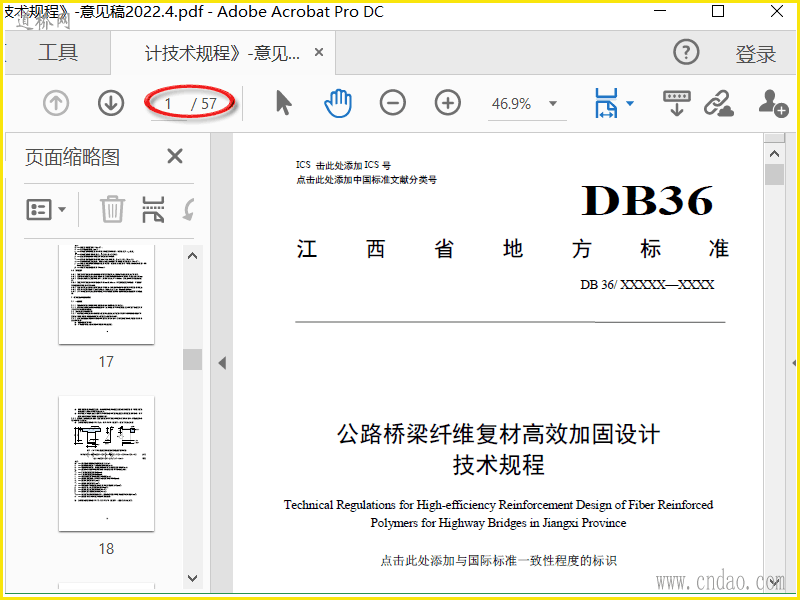The height and width of the screenshot is (600, 800).
Task: Activate the hand pan tool
Action: pyautogui.click(x=338, y=103)
